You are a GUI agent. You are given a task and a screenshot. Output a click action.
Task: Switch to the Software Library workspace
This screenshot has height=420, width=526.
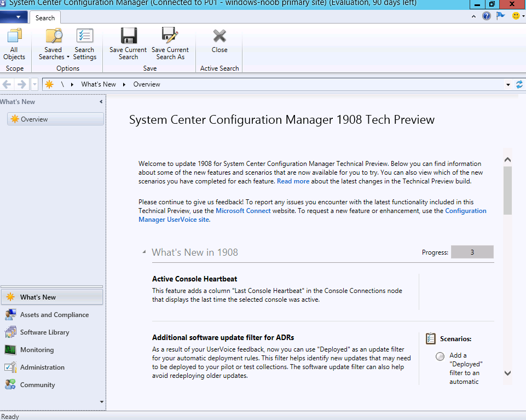pyautogui.click(x=52, y=332)
